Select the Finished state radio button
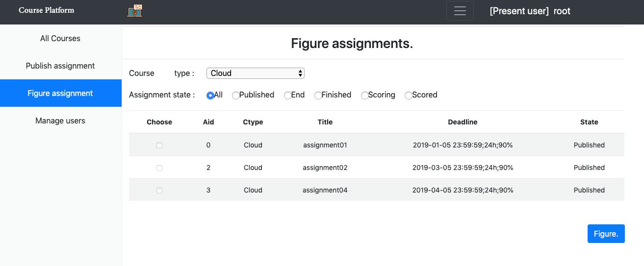The width and height of the screenshot is (644, 266). (318, 96)
